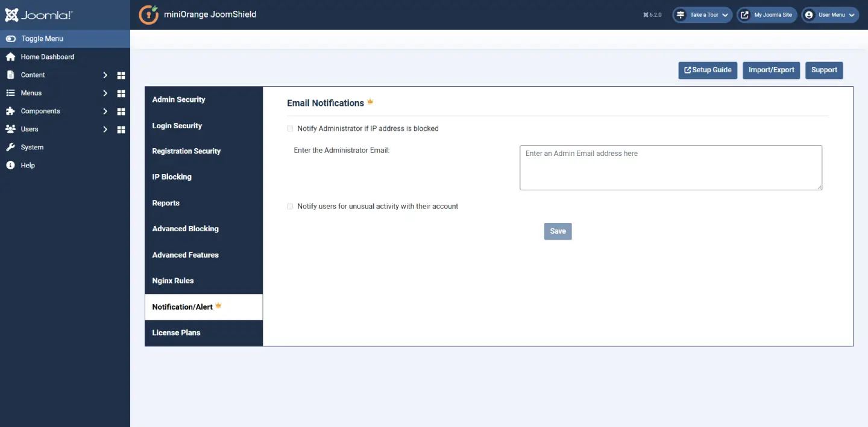Click the Home Dashboard house icon
This screenshot has height=427, width=868.
[10, 57]
